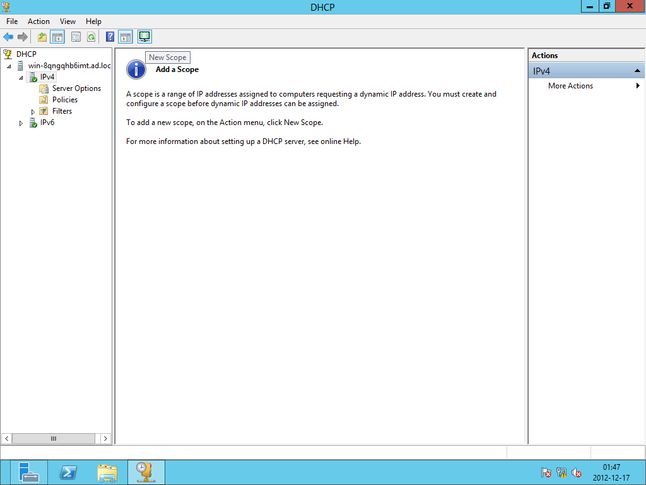Collapse the server node in the tree

point(9,66)
